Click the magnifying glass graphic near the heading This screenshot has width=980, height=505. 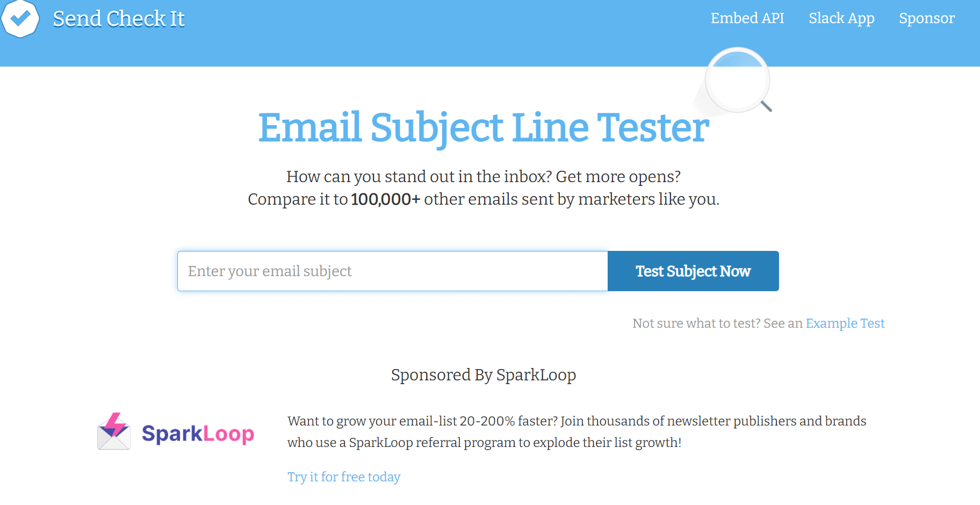737,80
